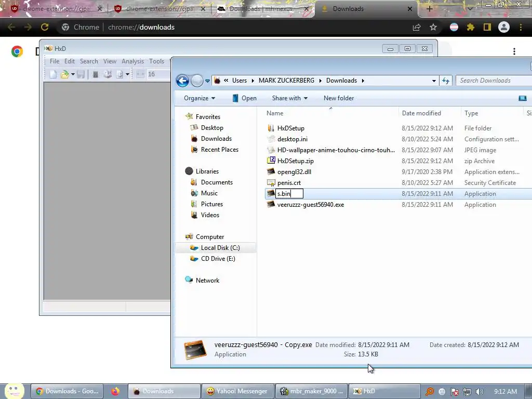Open the Share with dropdown menu
This screenshot has height=399, width=532.
point(290,98)
